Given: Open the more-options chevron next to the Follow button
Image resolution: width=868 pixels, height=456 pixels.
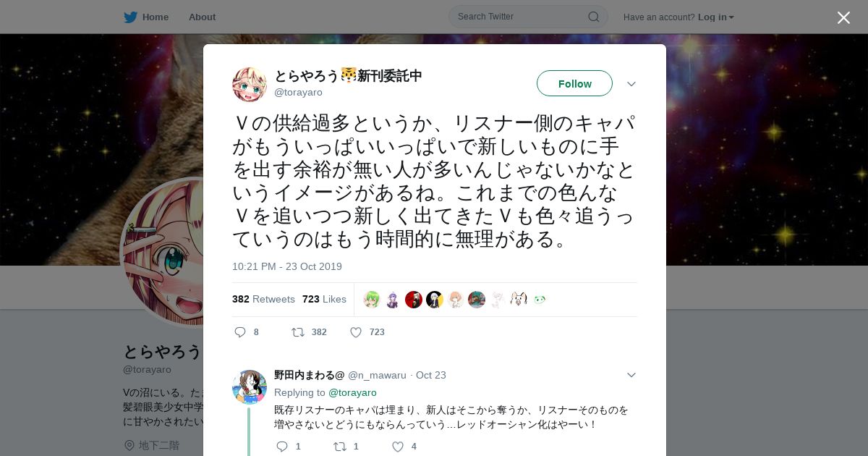Looking at the screenshot, I should [x=631, y=84].
